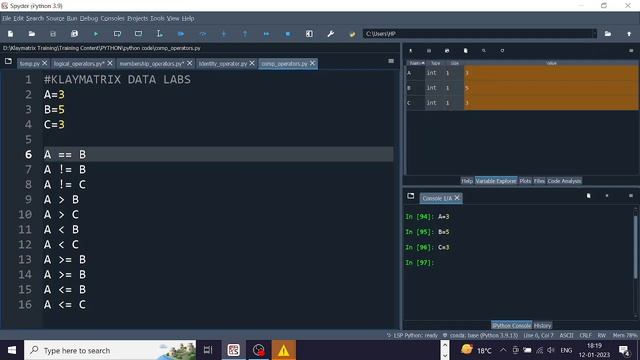
Task: Step over current line in debugger
Action: click(x=202, y=34)
